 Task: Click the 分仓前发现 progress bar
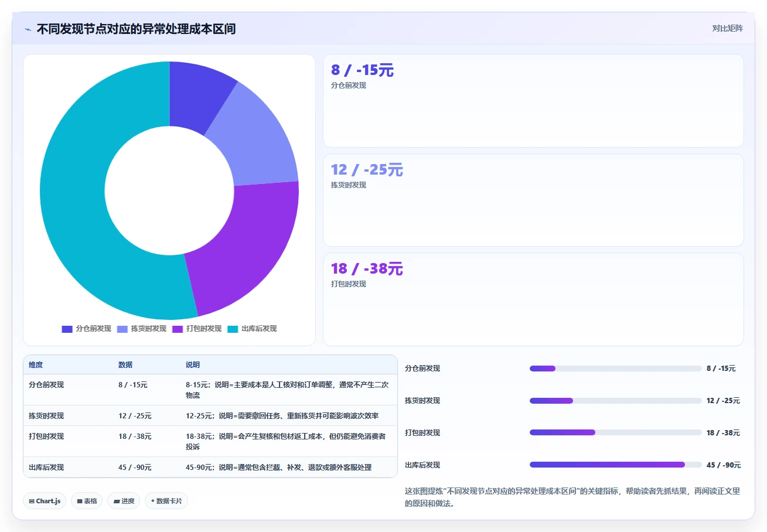[x=615, y=369]
